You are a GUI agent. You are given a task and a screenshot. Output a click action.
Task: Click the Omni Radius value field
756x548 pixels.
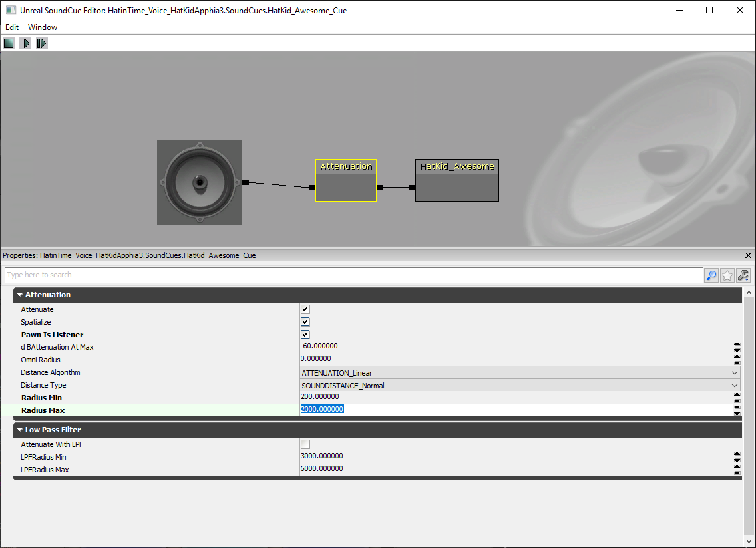click(x=516, y=359)
